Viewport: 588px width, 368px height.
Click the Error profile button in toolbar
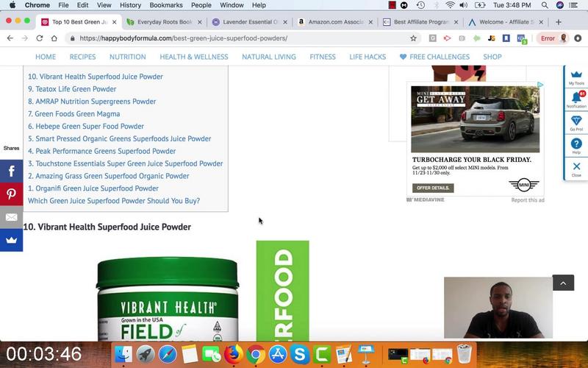(553, 38)
